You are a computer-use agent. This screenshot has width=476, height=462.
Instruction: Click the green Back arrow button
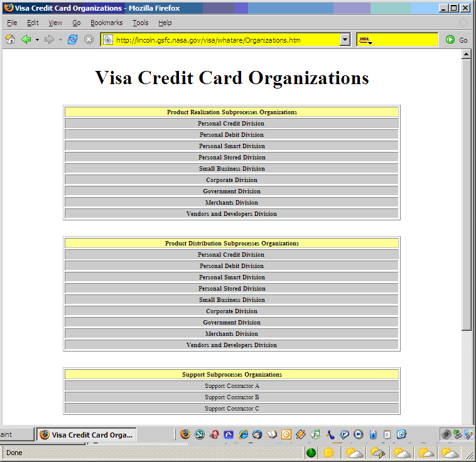(26, 40)
